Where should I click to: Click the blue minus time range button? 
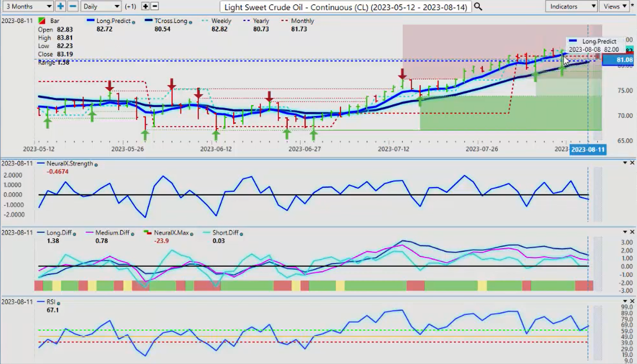73,6
